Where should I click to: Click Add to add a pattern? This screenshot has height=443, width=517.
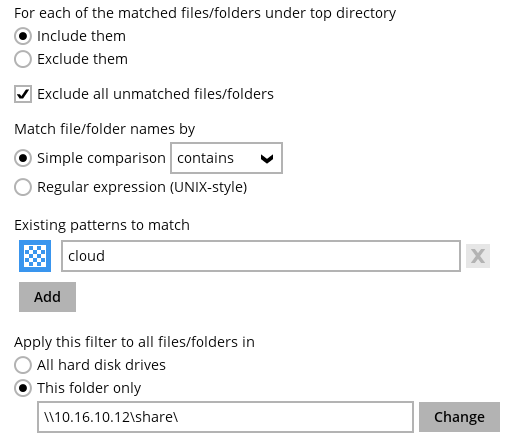(x=47, y=297)
